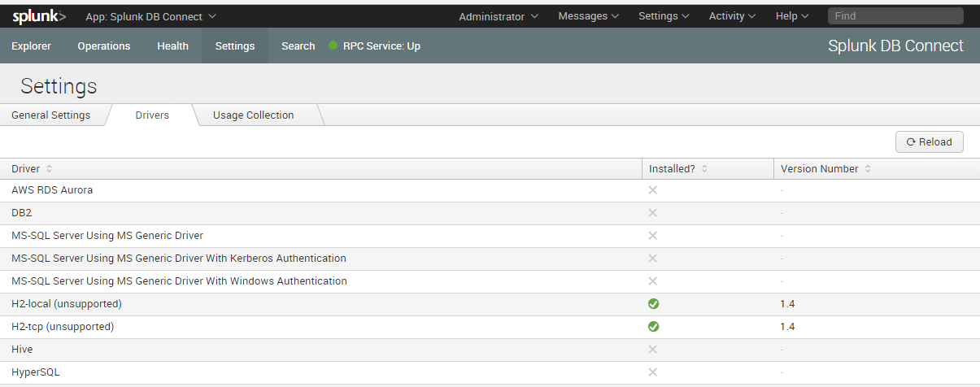The height and width of the screenshot is (387, 980).
Task: Switch to Usage Collection tab
Action: tap(253, 115)
